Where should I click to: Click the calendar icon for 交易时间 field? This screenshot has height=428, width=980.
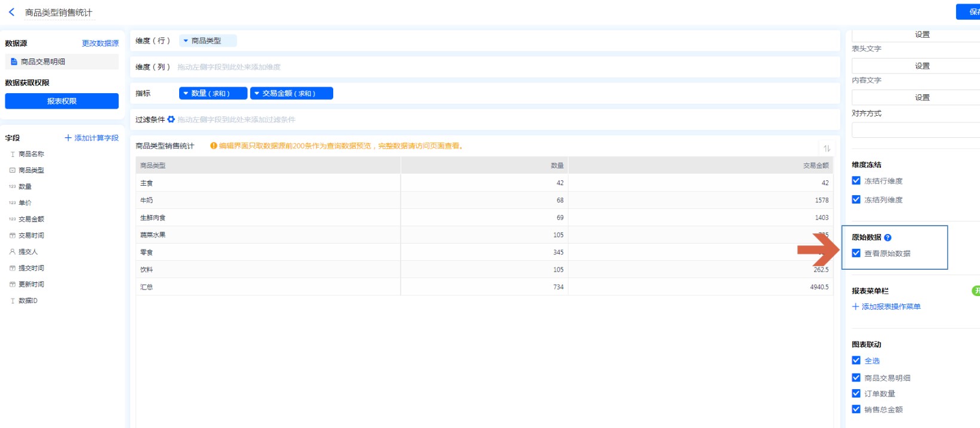coord(13,236)
